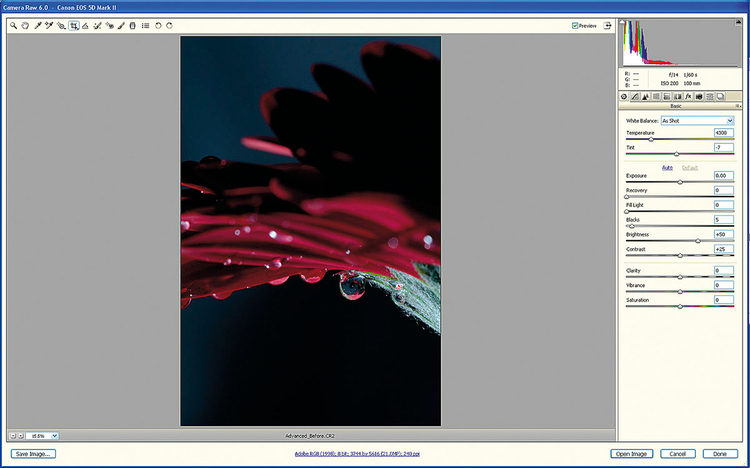Toggle highlight clipping warning in histogram
750x468 pixels.
point(738,22)
